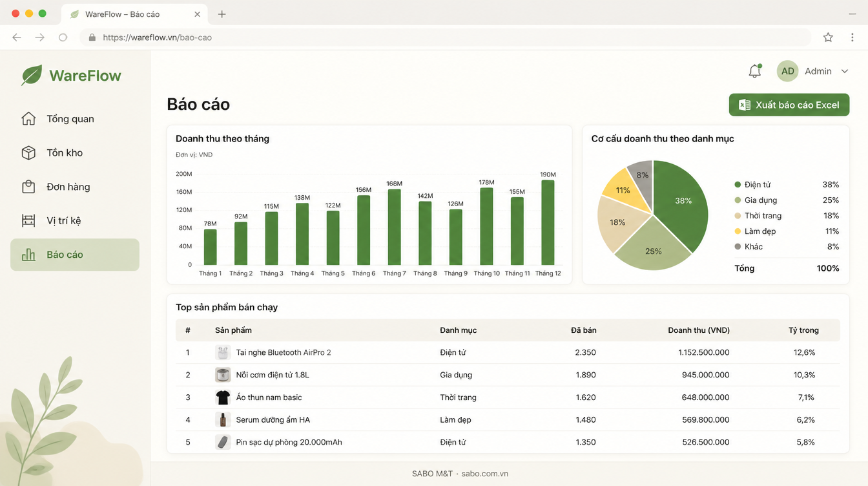Click the Pin sạc dự phòng thumbnail
Viewport: 868px width, 486px height.
223,442
